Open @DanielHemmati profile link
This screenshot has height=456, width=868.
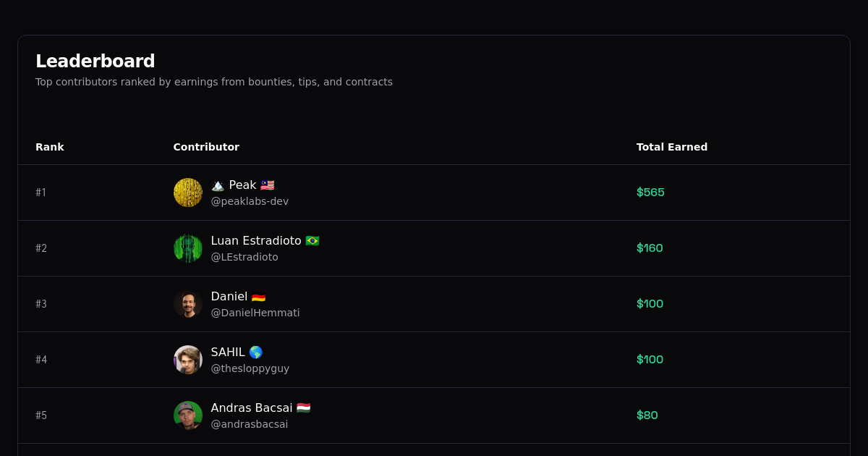click(x=255, y=313)
